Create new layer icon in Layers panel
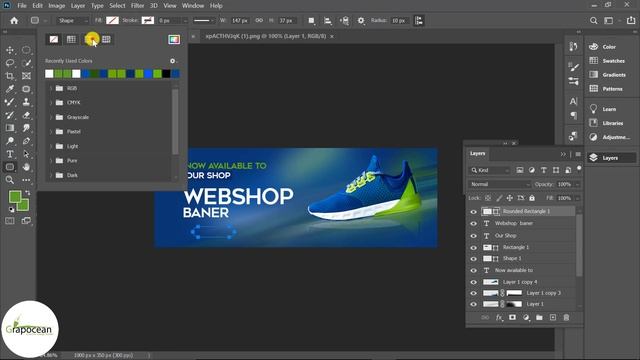This screenshot has width=640, height=360. [553, 317]
